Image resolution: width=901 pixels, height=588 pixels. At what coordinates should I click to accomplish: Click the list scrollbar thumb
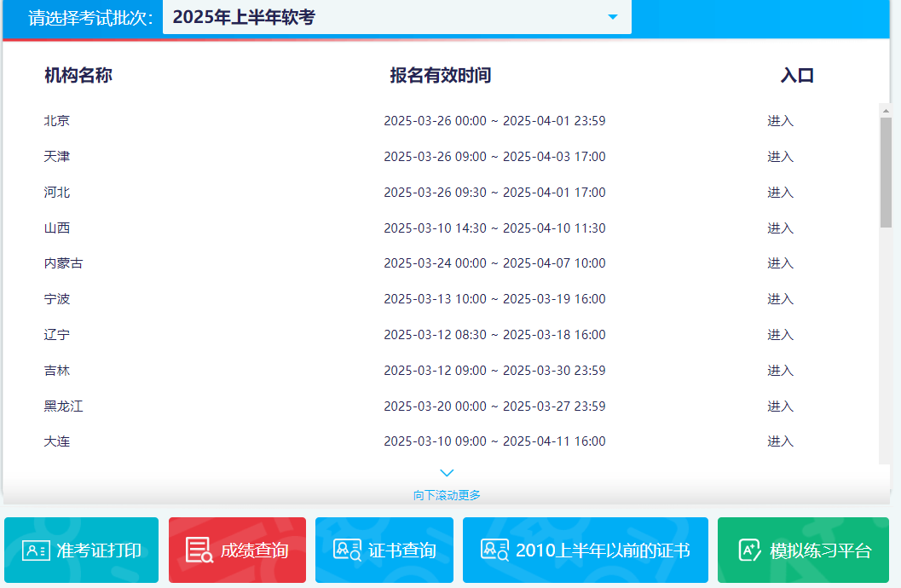pos(886,172)
